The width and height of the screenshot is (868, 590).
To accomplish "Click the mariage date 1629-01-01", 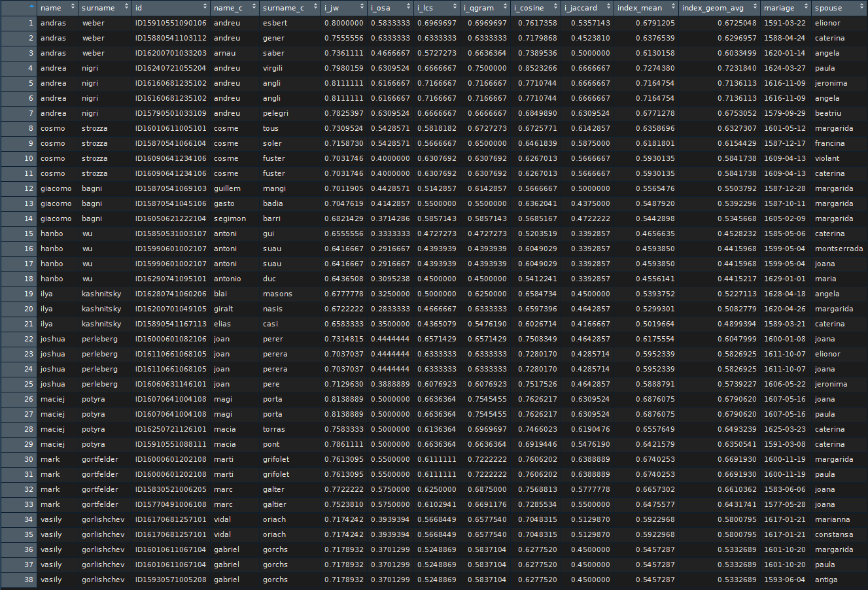I will click(x=784, y=279).
